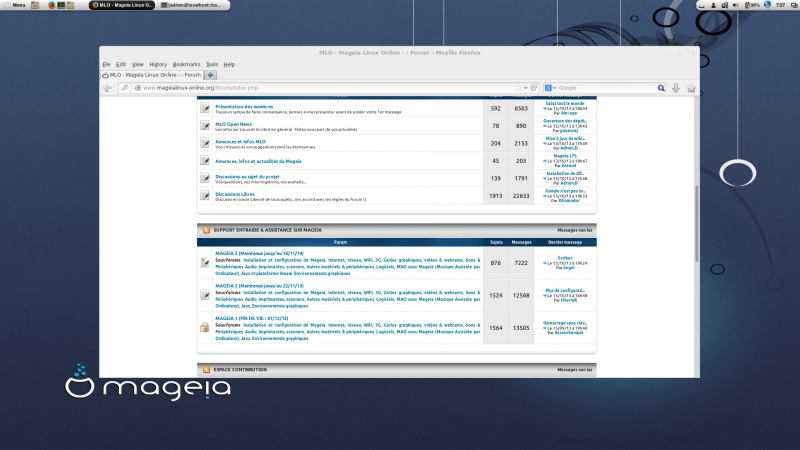Open search engine dropdown next to Google icon
This screenshot has width=800, height=450.
point(555,88)
